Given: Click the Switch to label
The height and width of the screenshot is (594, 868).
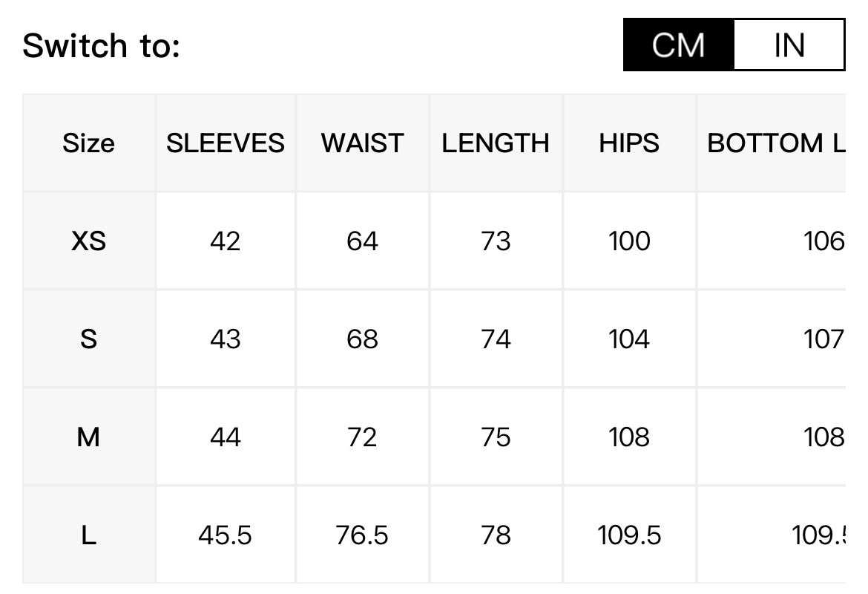Looking at the screenshot, I should pyautogui.click(x=102, y=45).
